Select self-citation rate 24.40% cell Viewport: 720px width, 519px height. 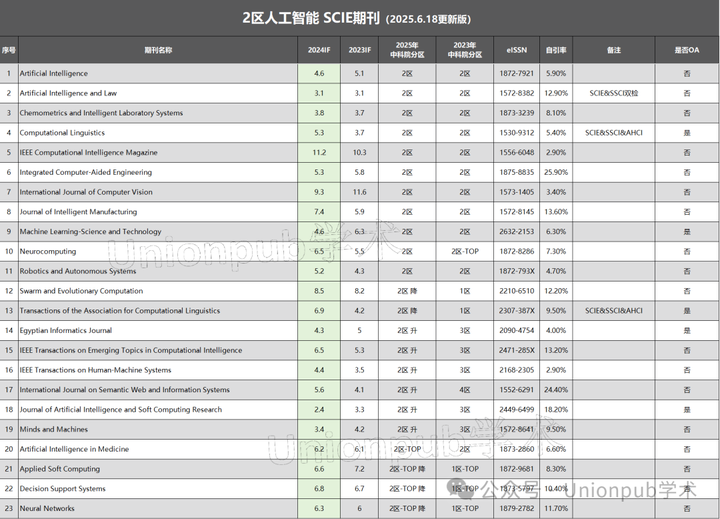[556, 389]
